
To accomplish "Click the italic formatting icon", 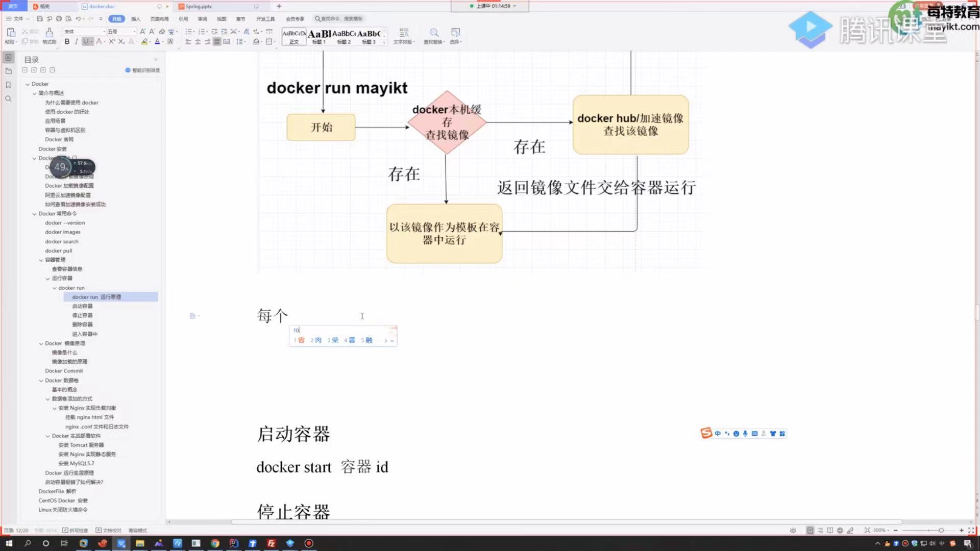I will (76, 42).
